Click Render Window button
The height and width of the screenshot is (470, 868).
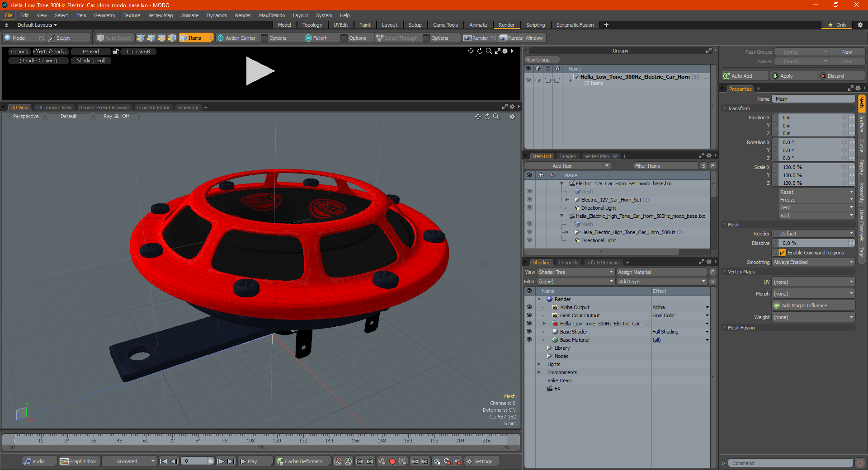point(521,38)
